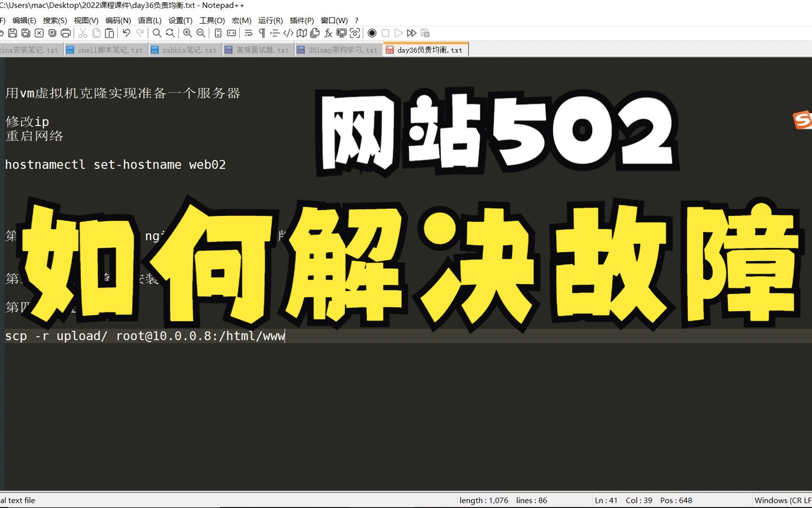The width and height of the screenshot is (812, 508).
Task: Click the monitoring tail-f icon
Action: click(x=355, y=33)
